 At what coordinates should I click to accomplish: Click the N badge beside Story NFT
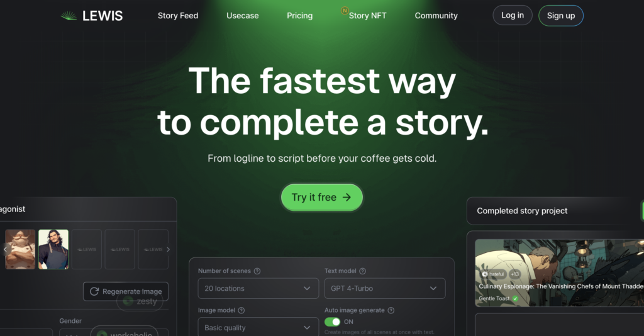(345, 10)
